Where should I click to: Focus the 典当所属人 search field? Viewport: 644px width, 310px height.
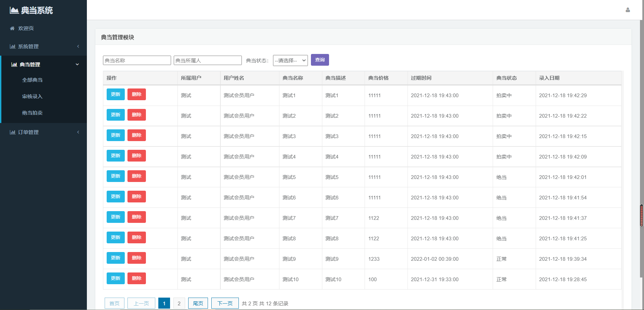pyautogui.click(x=208, y=60)
